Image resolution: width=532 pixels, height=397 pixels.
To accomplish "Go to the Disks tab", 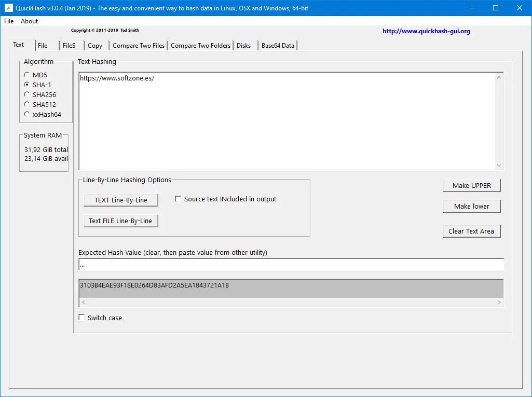I will click(x=244, y=46).
